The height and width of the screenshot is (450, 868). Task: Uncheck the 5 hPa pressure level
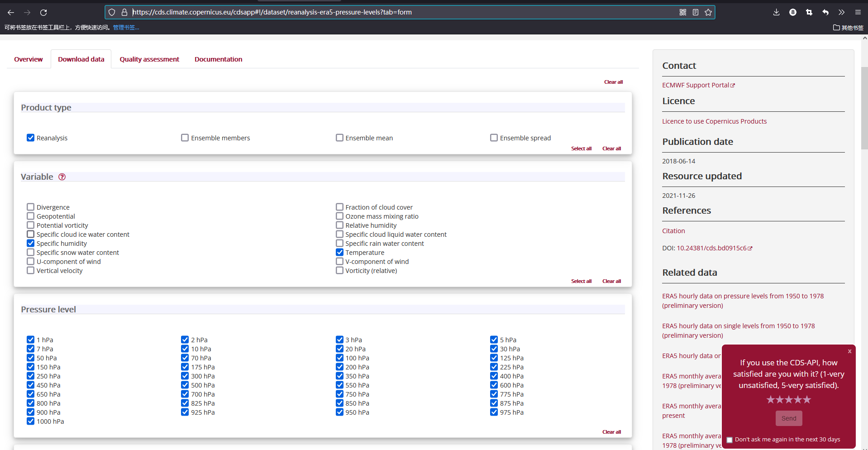tap(494, 340)
